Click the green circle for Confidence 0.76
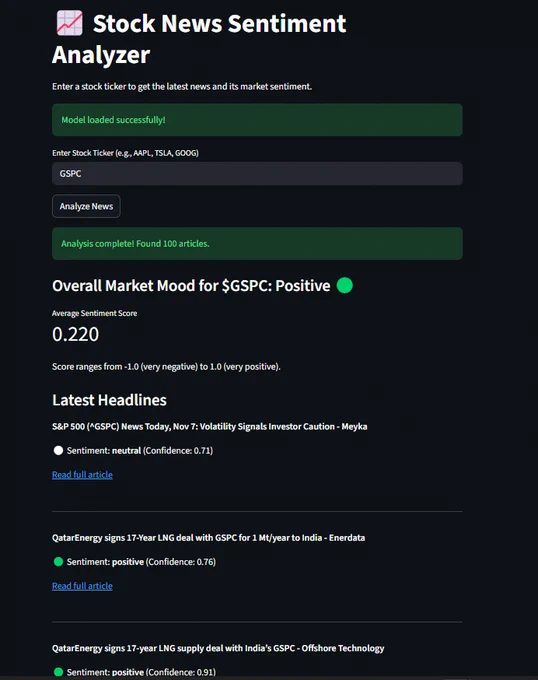The image size is (538, 680). click(x=58, y=562)
